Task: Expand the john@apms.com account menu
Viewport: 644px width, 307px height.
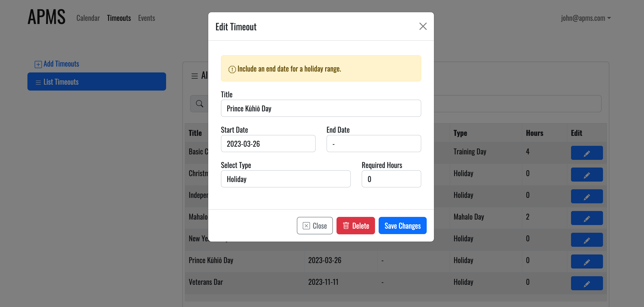Action: coord(586,18)
